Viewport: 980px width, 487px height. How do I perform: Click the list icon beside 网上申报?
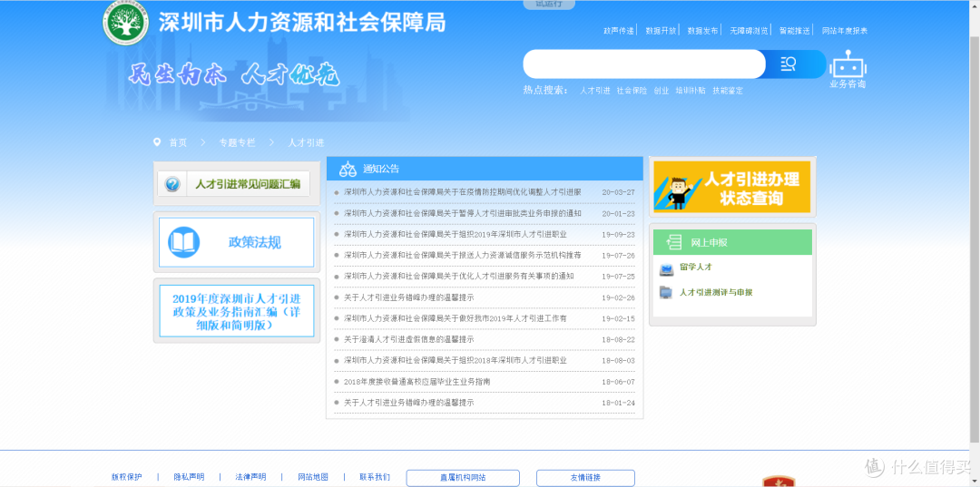tap(673, 242)
